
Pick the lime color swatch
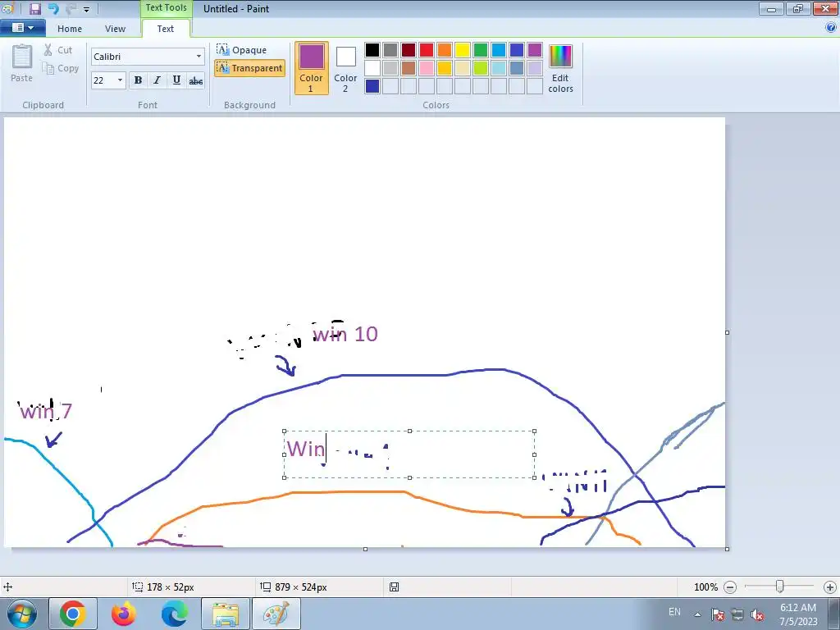pyautogui.click(x=481, y=68)
